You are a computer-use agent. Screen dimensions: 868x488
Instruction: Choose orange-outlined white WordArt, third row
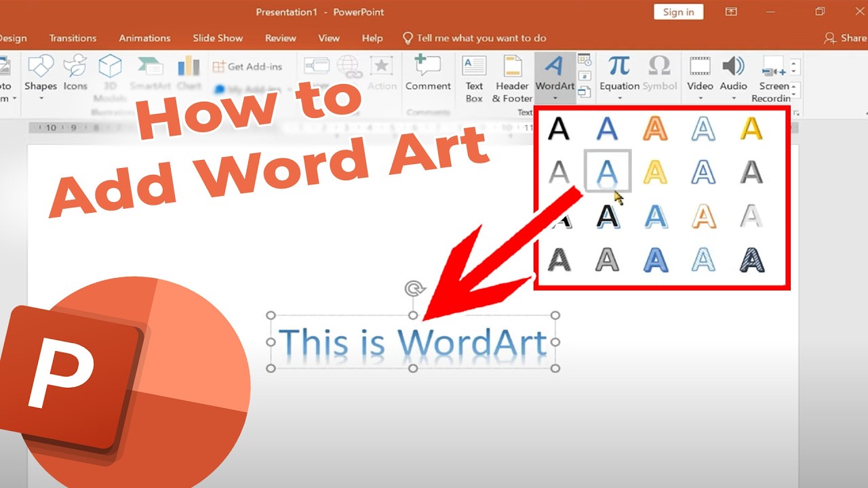pyautogui.click(x=703, y=216)
